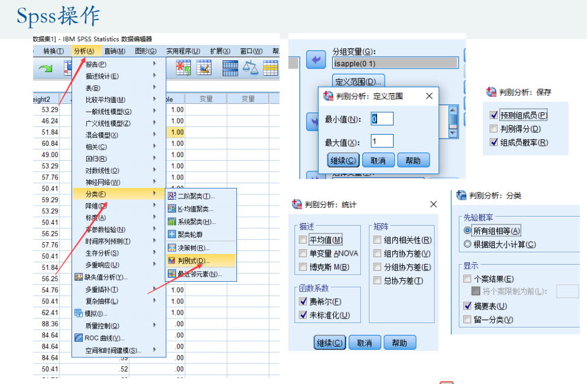Expand classify (分类) submenu
The height and width of the screenshot is (384, 588).
119,194
